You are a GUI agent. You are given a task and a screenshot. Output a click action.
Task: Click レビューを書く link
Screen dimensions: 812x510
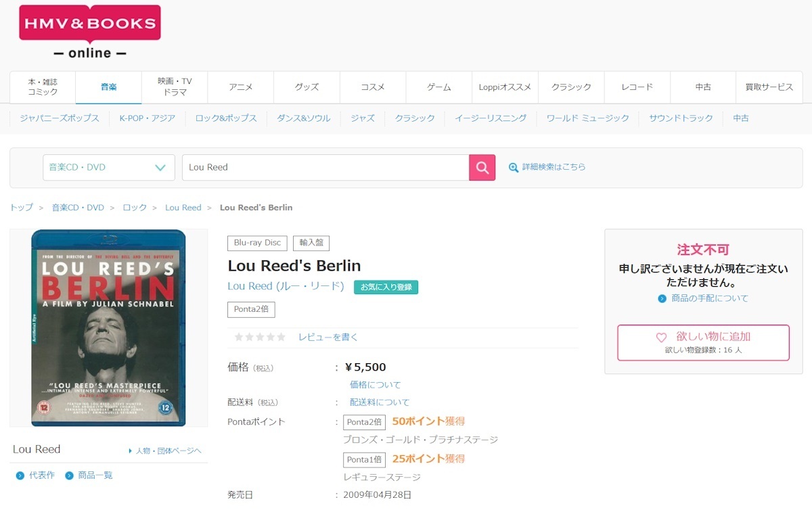coord(328,337)
